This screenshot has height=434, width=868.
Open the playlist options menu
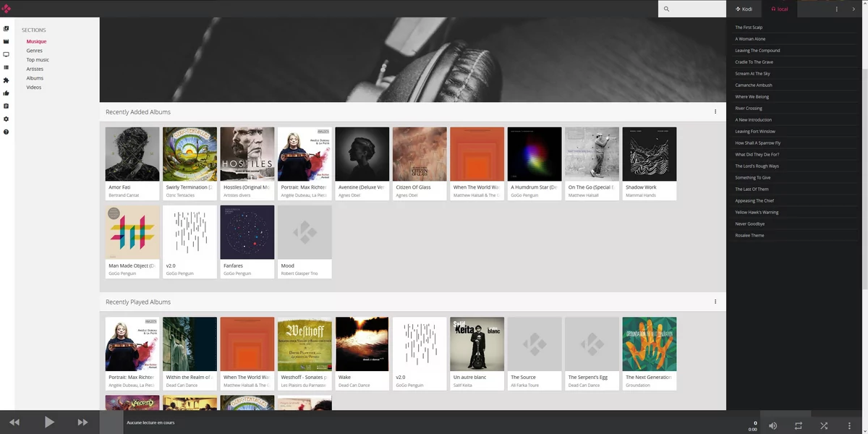[x=837, y=9]
